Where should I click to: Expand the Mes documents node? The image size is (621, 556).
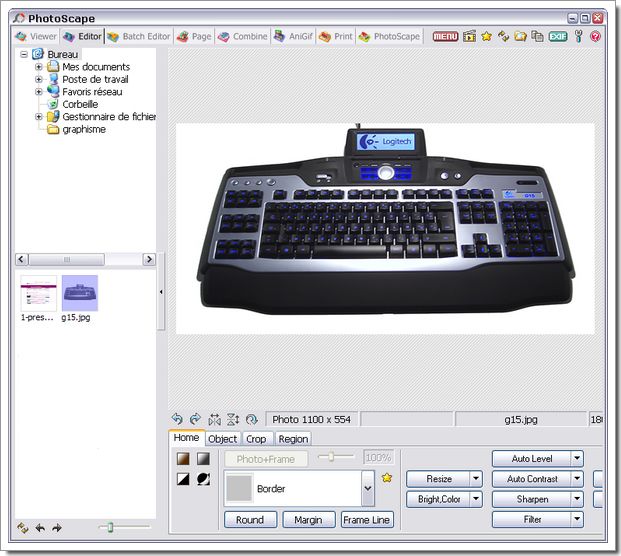click(39, 67)
